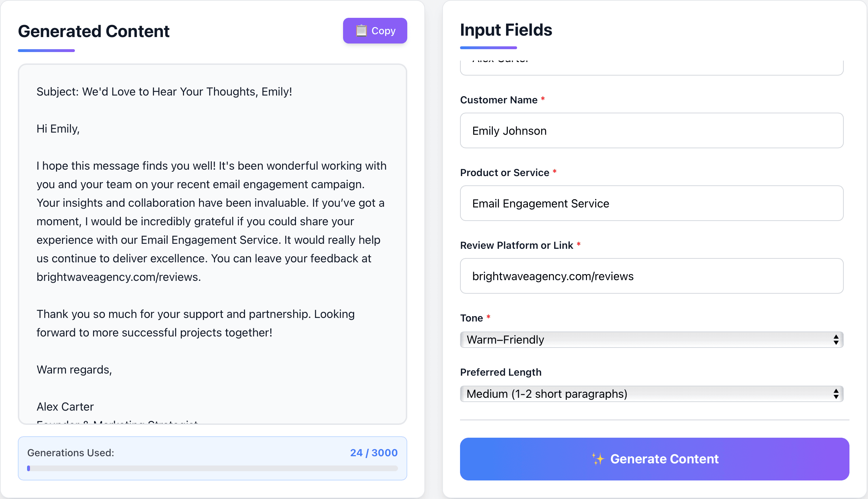
Task: Click the Input Fields heading
Action: tap(506, 30)
